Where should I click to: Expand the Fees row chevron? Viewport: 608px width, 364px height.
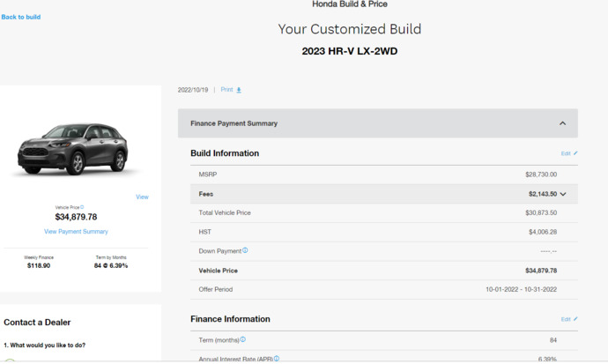(x=563, y=194)
